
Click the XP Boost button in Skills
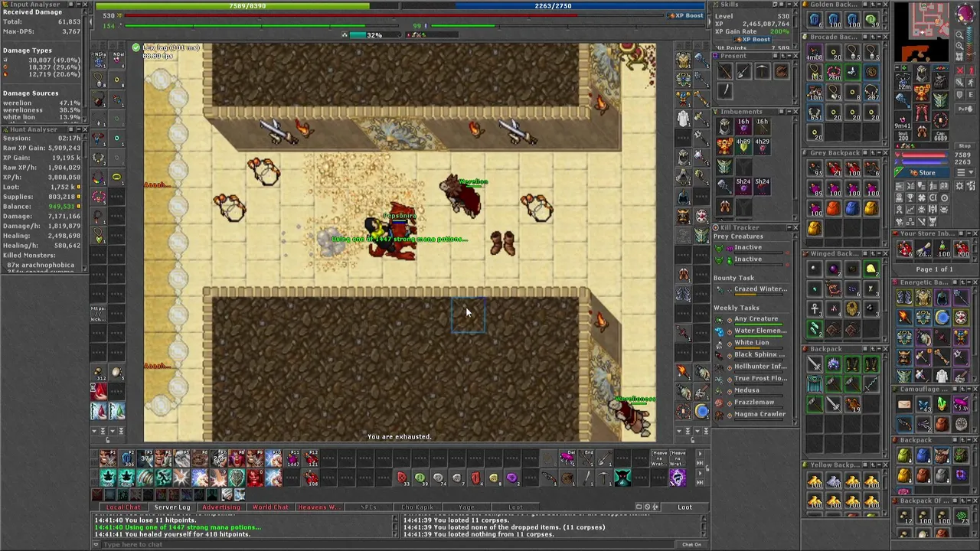pyautogui.click(x=753, y=40)
